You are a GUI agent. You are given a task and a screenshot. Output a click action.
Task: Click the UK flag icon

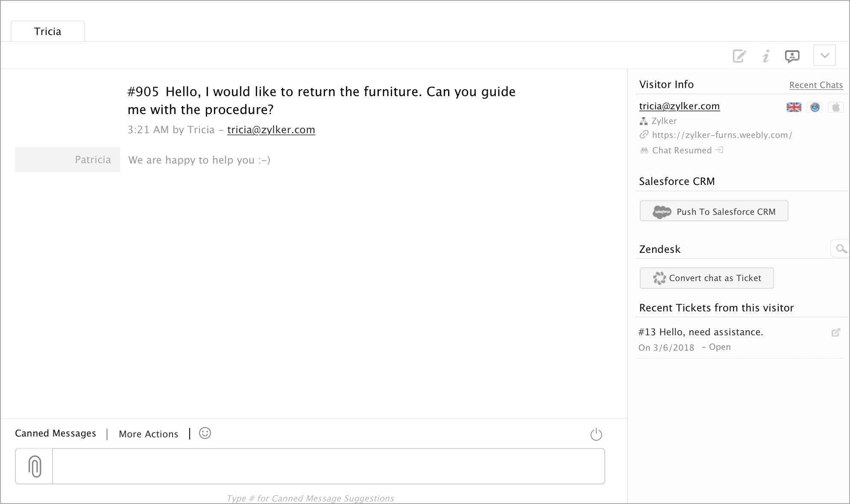(x=794, y=107)
